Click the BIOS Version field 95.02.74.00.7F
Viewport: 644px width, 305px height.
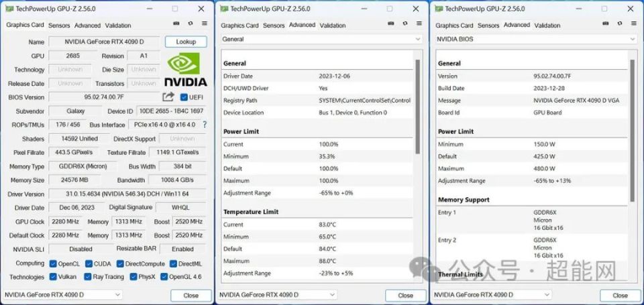104,97
